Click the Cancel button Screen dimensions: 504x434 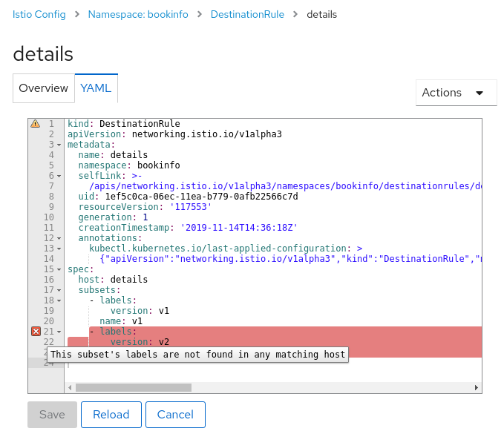click(175, 415)
